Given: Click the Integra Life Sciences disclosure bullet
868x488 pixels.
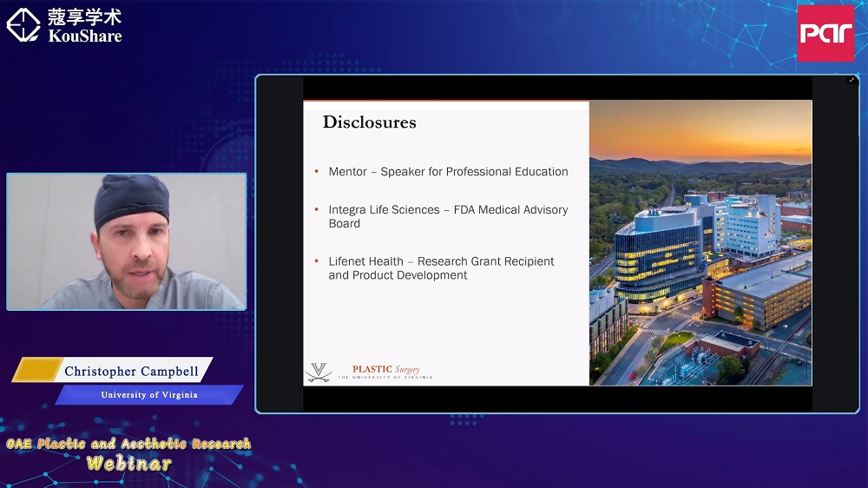Looking at the screenshot, I should [x=448, y=216].
